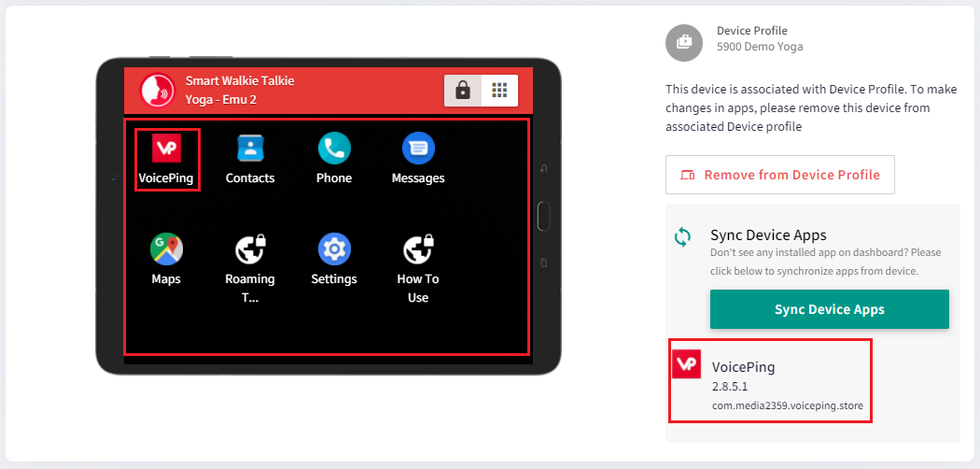This screenshot has height=469, width=980.
Task: Click the '5900 Demo Yoga' profile name
Action: tap(760, 47)
